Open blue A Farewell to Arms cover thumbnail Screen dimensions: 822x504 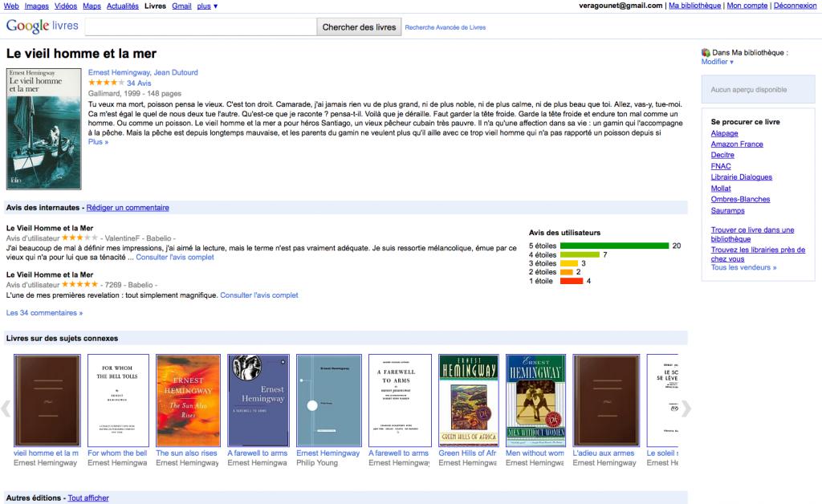point(258,400)
